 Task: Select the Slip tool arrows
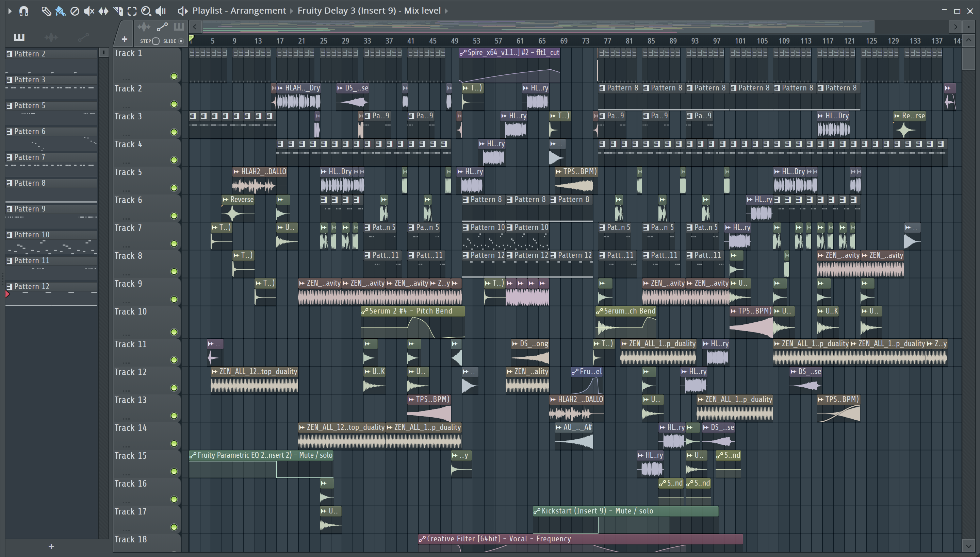pos(103,11)
